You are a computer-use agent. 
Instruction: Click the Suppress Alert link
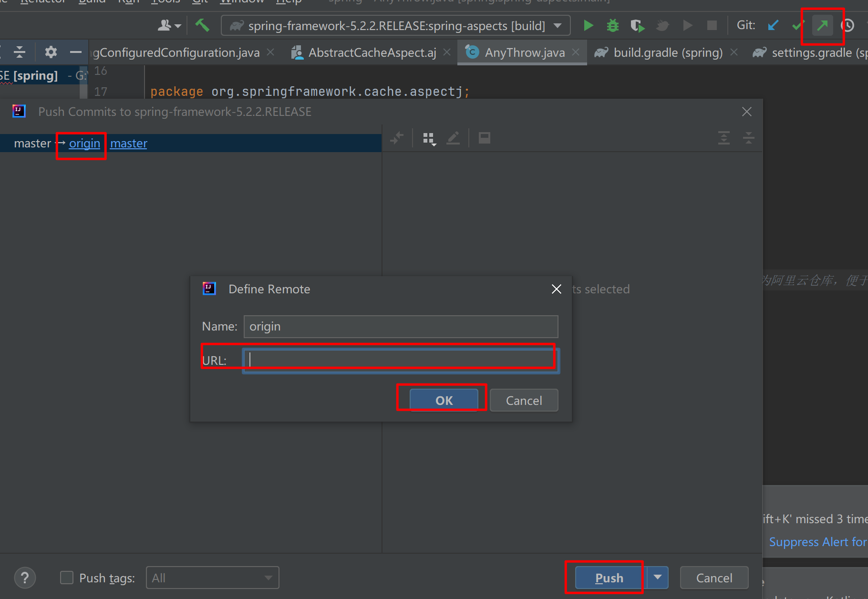(818, 542)
